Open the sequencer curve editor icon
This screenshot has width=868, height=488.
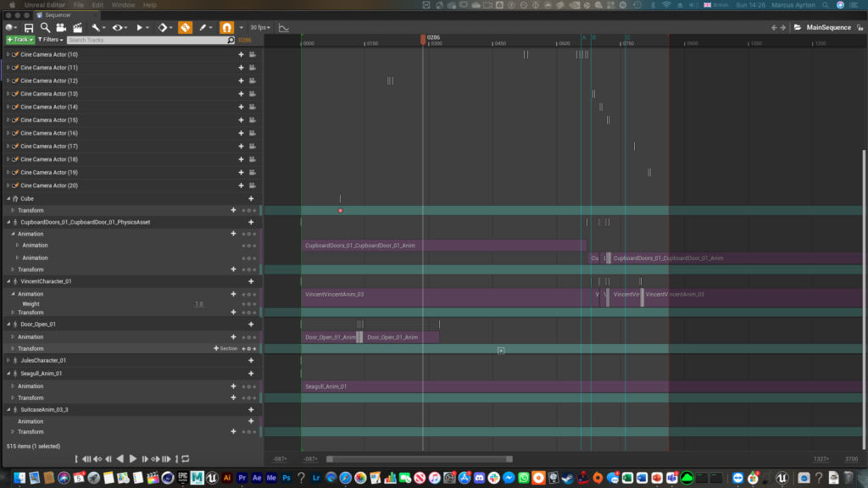click(284, 28)
